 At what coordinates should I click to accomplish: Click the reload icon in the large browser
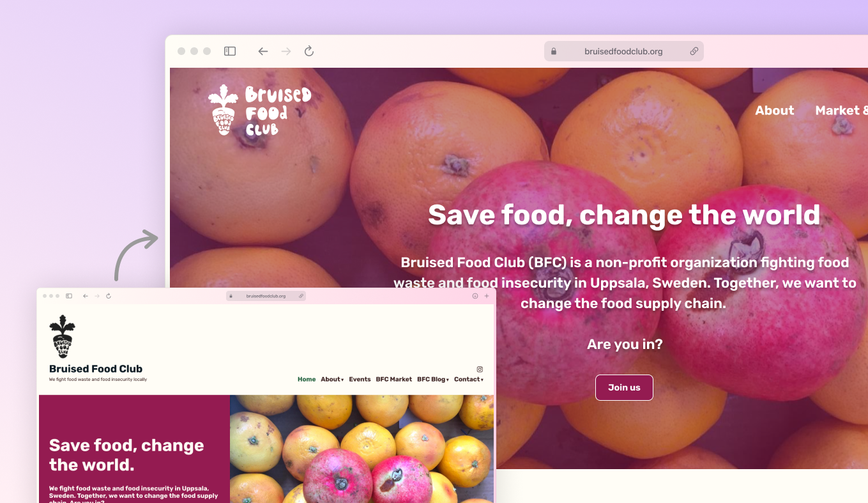click(309, 51)
